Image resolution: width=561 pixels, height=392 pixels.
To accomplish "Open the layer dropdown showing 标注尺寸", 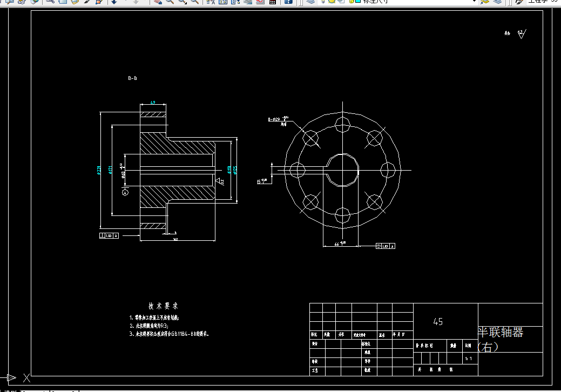I will tap(397, 2).
